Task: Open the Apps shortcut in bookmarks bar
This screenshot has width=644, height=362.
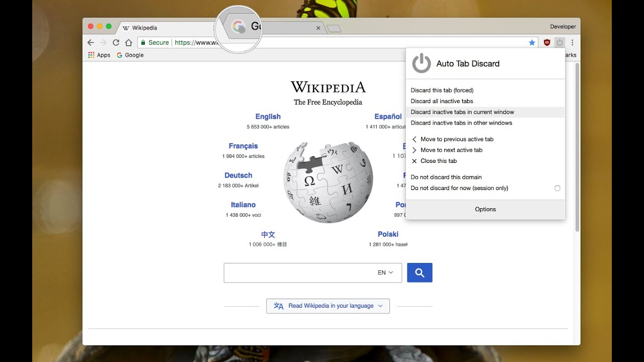Action: coord(99,55)
